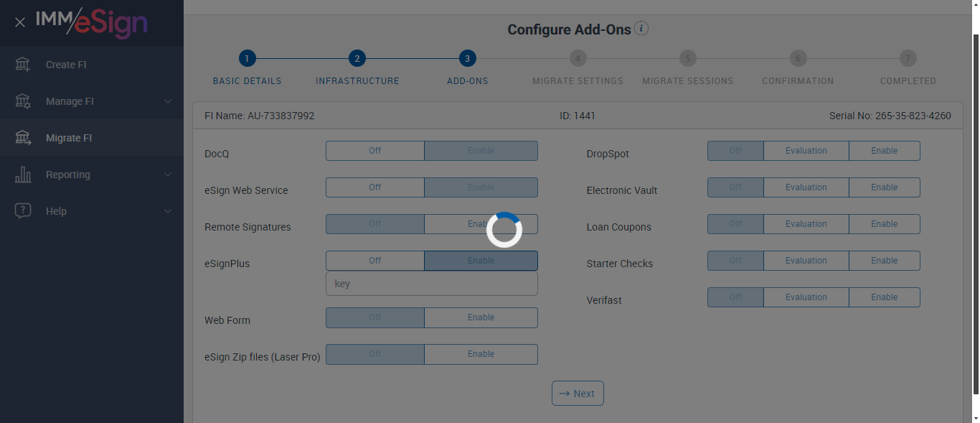The image size is (980, 423).
Task: Click the Create FI bank icon
Action: [23, 65]
